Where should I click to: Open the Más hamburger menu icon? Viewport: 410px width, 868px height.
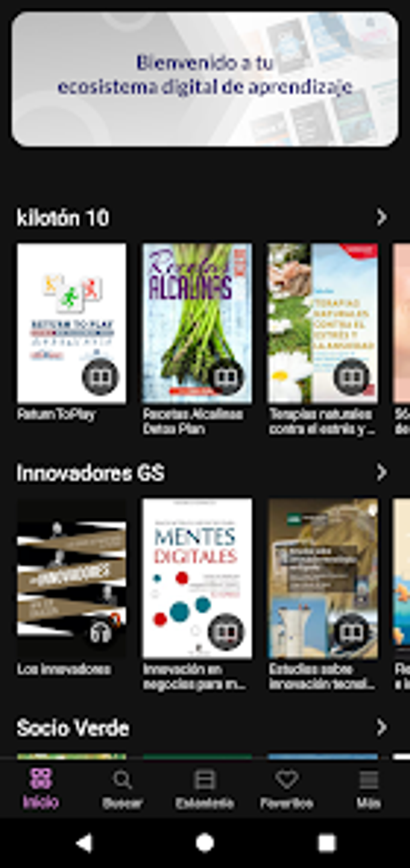(x=369, y=780)
